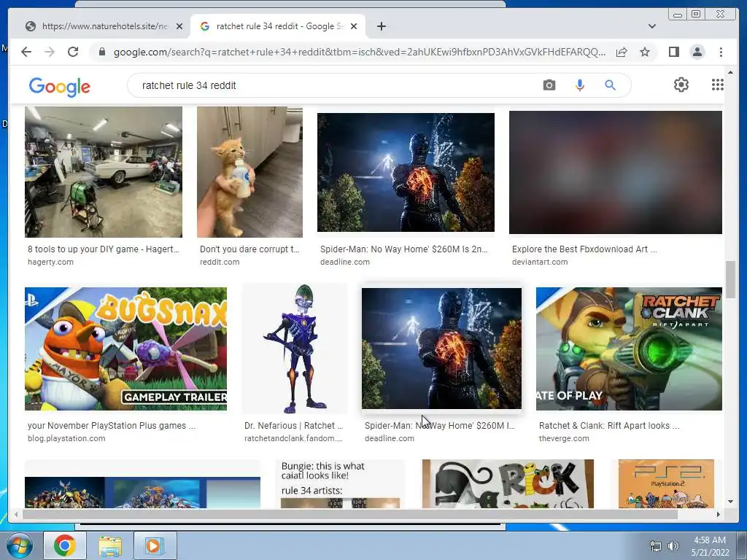Click the scroll down arrow

(x=730, y=502)
